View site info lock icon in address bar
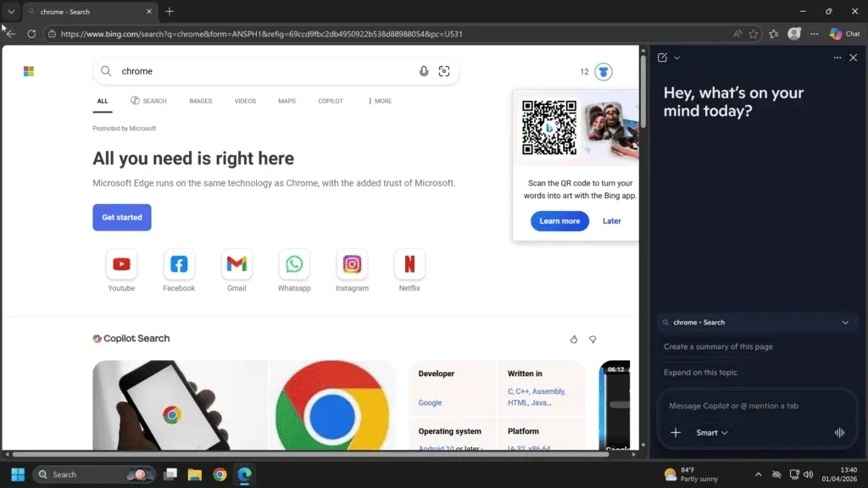The width and height of the screenshot is (868, 488). (x=52, y=34)
